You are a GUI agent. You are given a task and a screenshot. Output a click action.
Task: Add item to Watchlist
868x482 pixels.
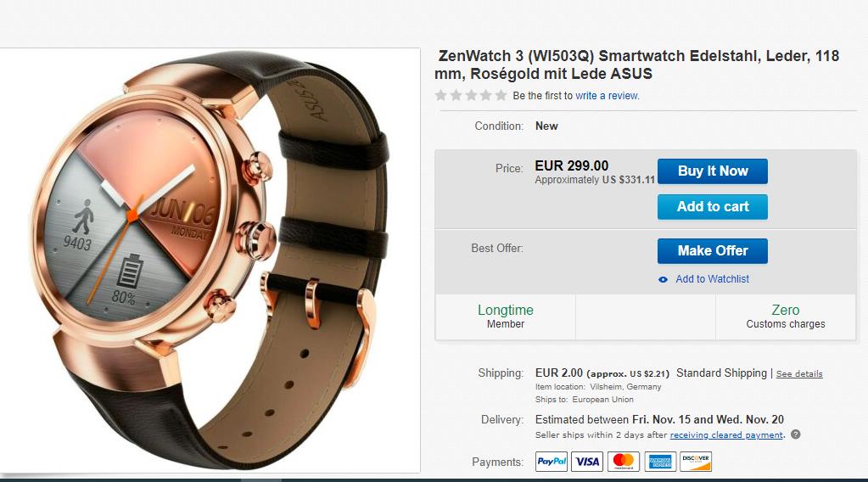click(712, 279)
